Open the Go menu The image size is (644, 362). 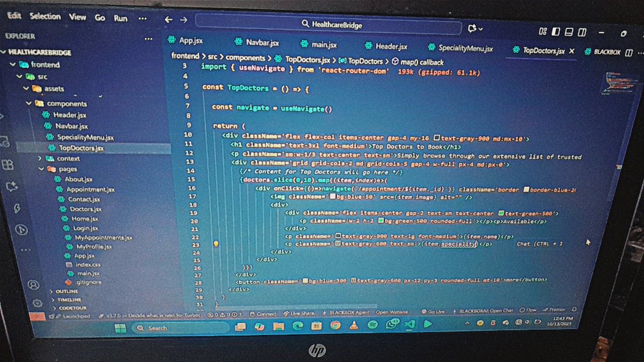point(100,18)
